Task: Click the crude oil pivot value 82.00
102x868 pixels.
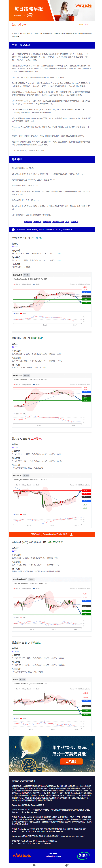Action: [x=14, y=551]
